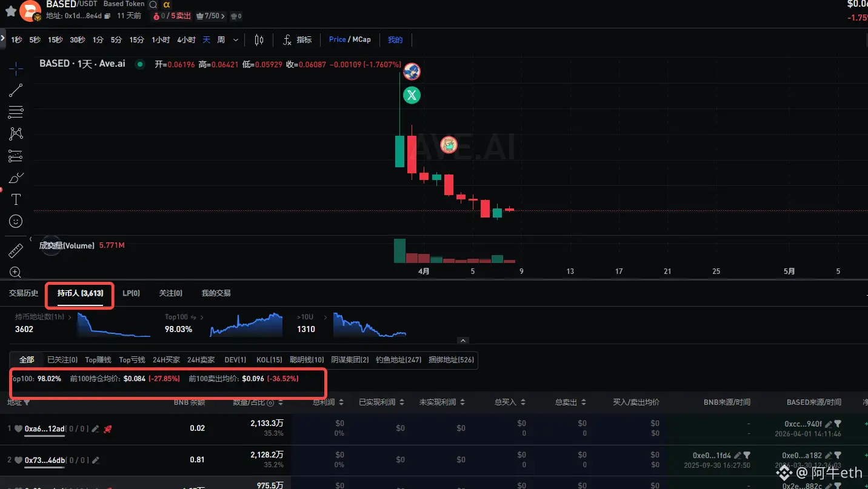868x489 pixels.
Task: Switch chart display to MCap
Action: click(x=362, y=39)
